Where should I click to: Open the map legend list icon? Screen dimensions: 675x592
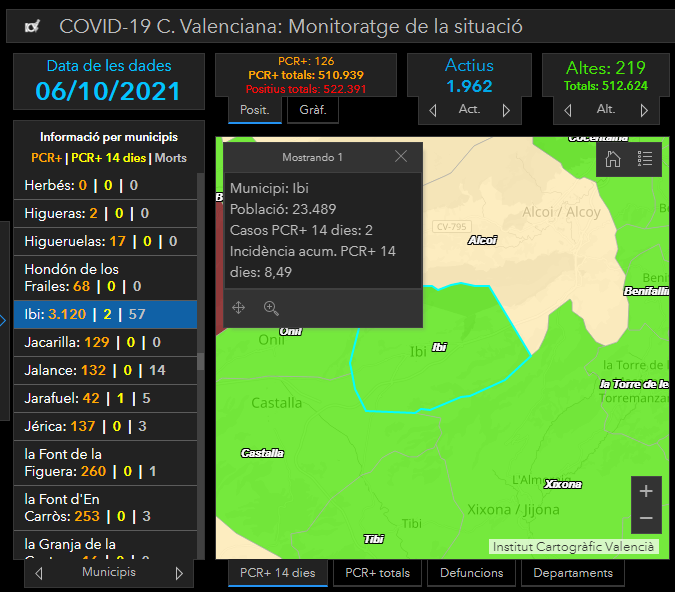tap(645, 159)
